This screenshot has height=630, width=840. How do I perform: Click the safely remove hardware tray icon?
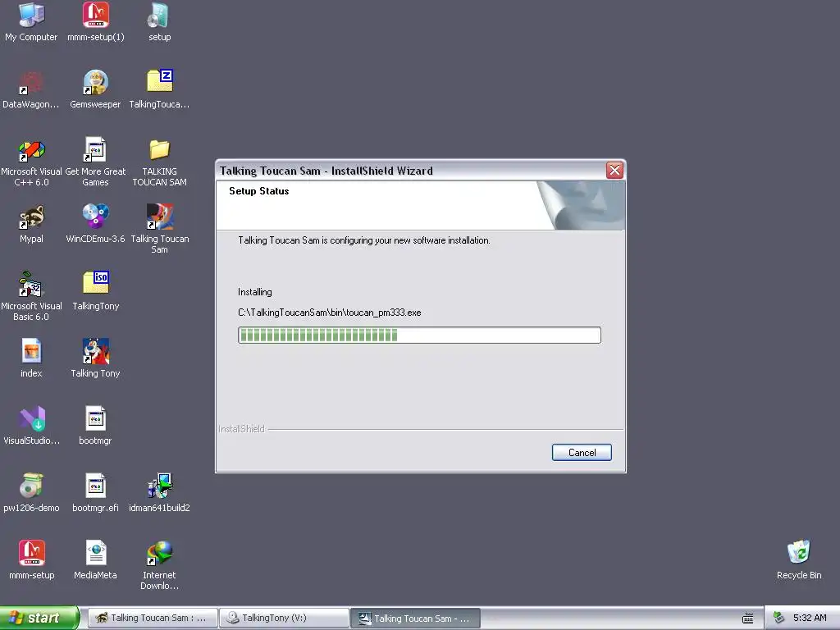[779, 618]
